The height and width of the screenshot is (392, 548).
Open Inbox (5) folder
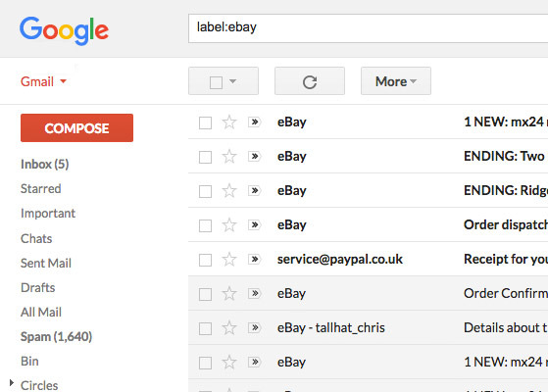(45, 164)
